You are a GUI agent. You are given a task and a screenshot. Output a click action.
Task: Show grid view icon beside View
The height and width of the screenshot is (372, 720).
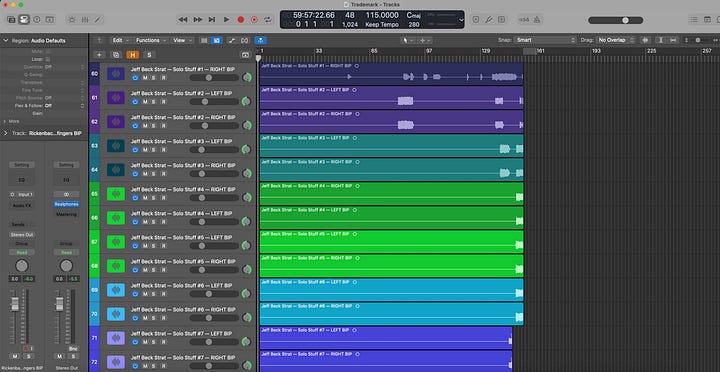click(204, 40)
